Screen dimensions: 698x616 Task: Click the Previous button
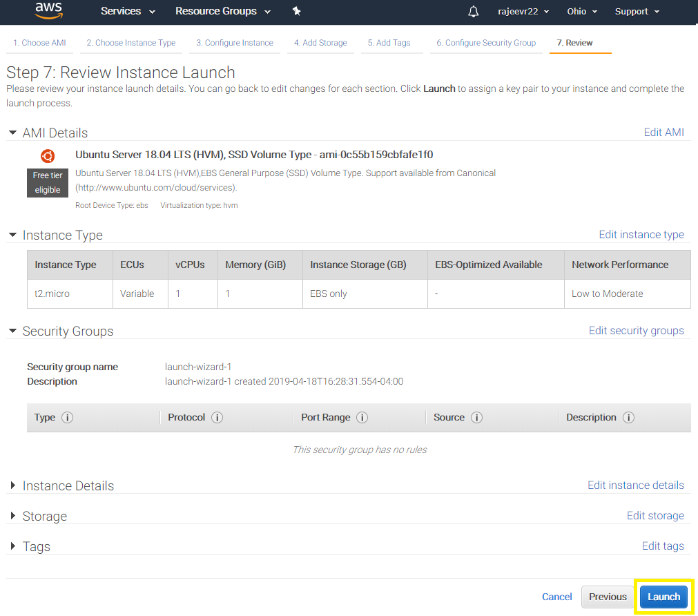point(608,597)
